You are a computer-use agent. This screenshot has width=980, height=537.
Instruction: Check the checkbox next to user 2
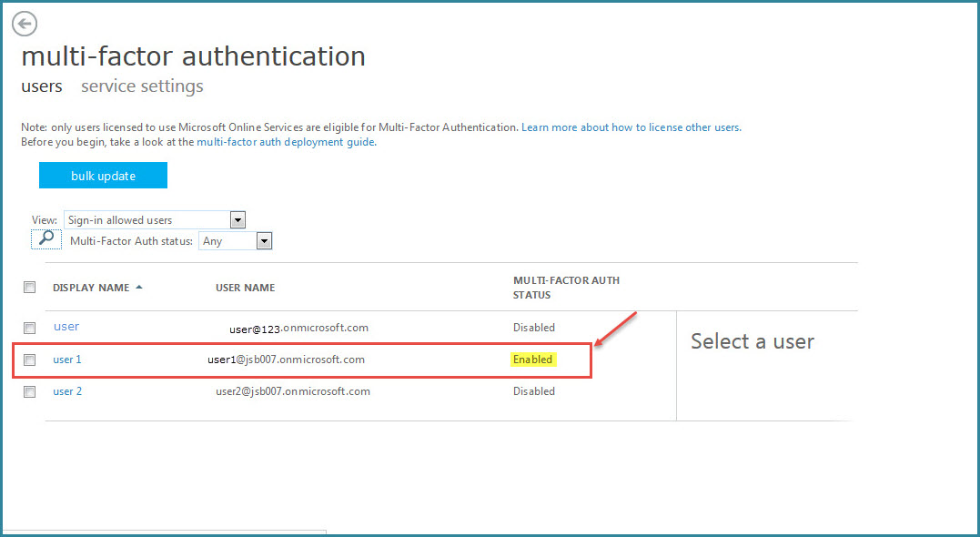29,391
